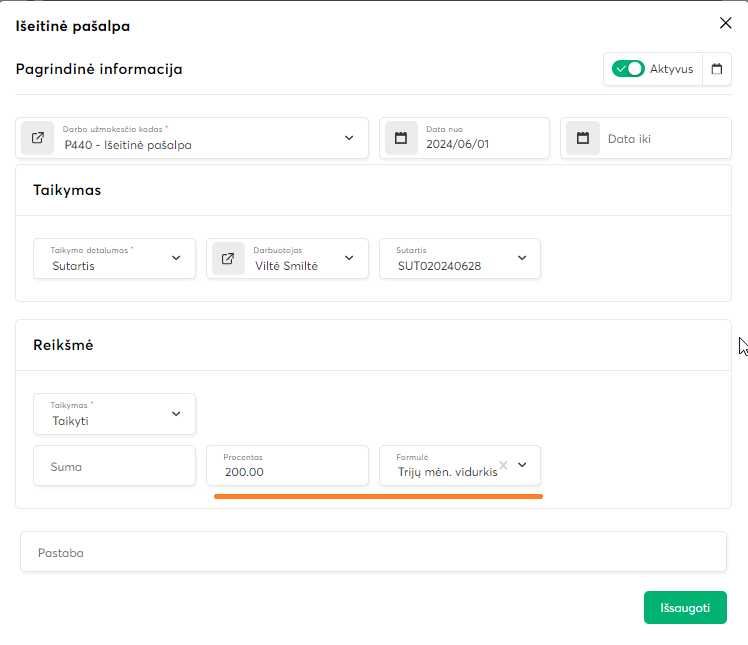The width and height of the screenshot is (748, 645).
Task: Click the calendar icon beside Aktyvus toggle
Action: [x=716, y=70]
